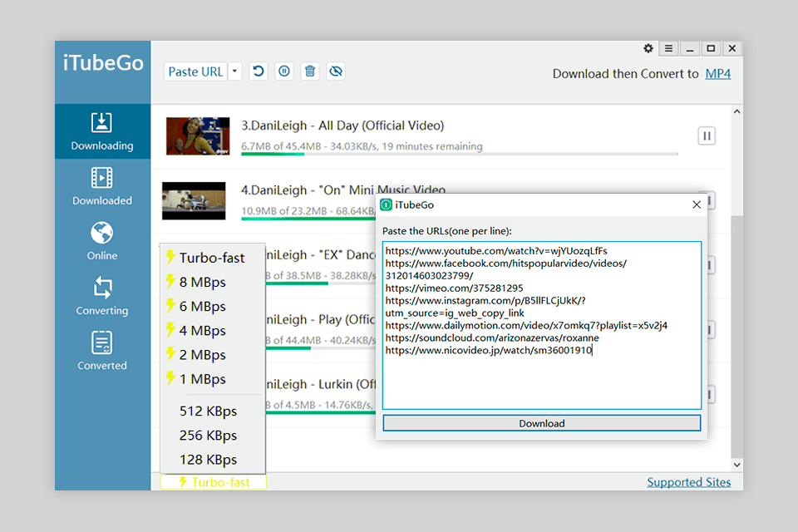Change output format via MP4 link

click(x=717, y=73)
